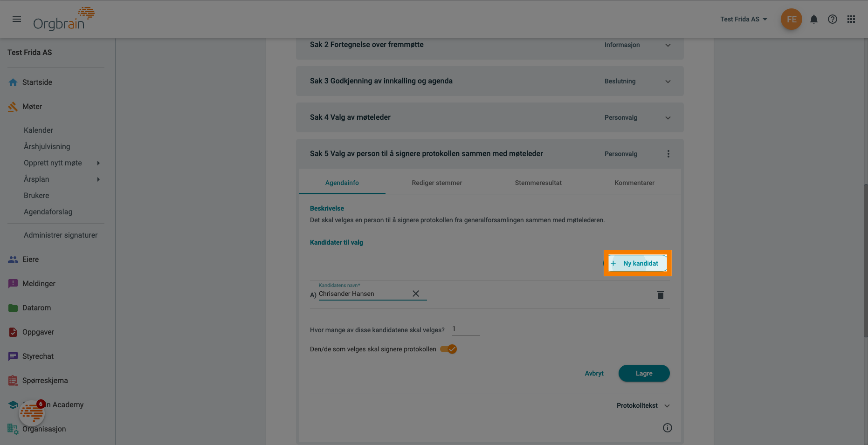The width and height of the screenshot is (868, 445).
Task: Open Agendaforslag in sidebar
Action: click(x=48, y=212)
